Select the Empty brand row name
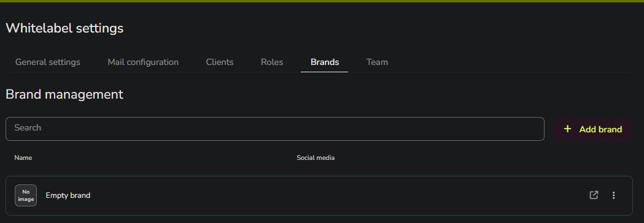Screen dimensions: 644x223 (x=68, y=195)
